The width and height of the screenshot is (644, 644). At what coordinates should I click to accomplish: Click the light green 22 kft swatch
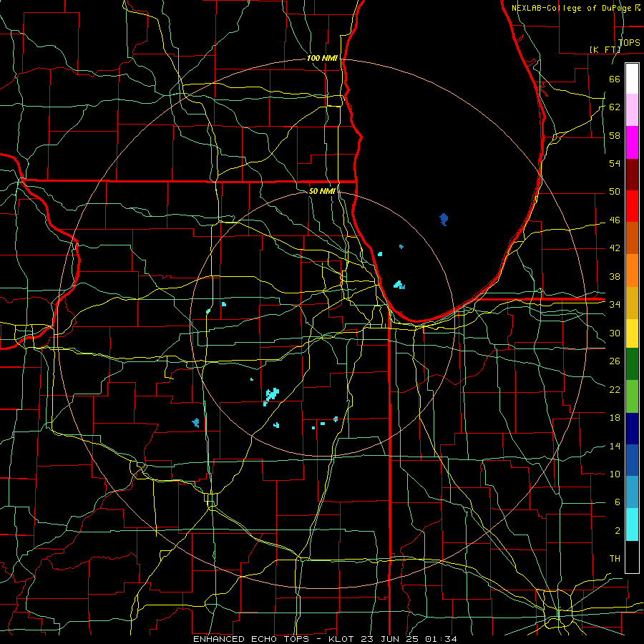pos(632,396)
